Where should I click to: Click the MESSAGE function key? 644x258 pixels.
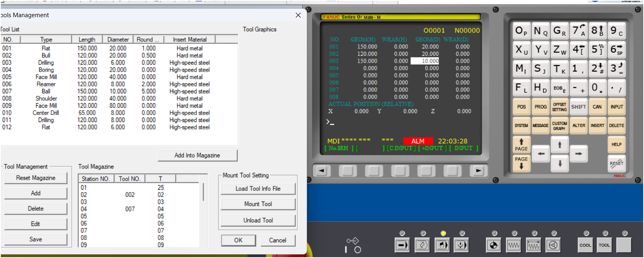(541, 125)
